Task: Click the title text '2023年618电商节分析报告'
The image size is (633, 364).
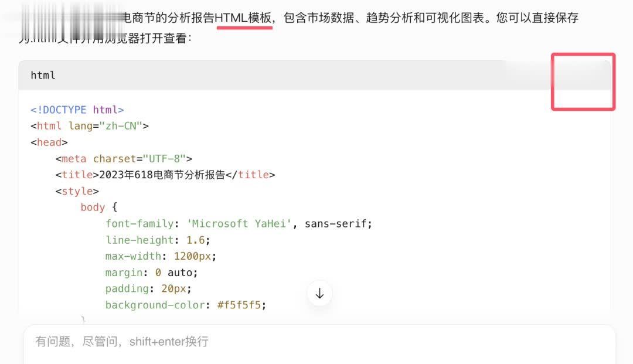Action: coord(162,175)
